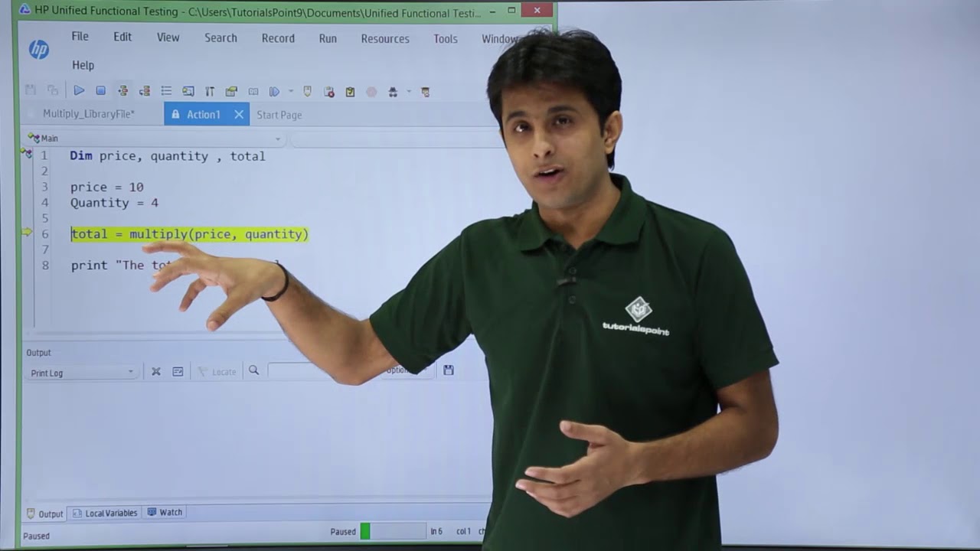
Task: Click the line number 8 in gutter
Action: [x=45, y=266]
